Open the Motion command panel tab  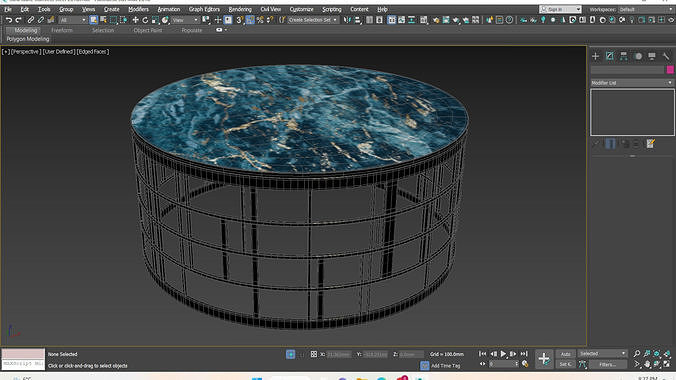[638, 56]
